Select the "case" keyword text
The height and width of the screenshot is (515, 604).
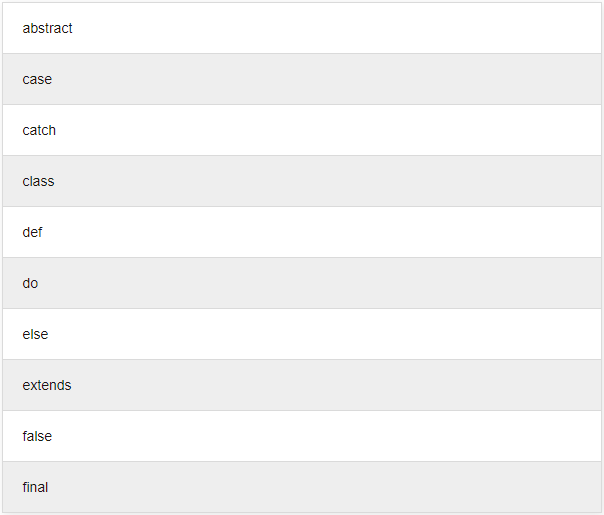(37, 79)
